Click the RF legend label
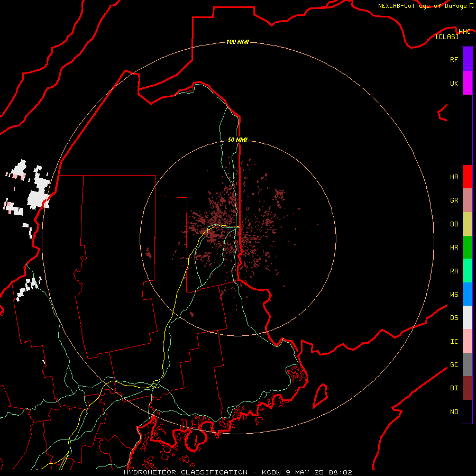The height and width of the screenshot is (476, 476). point(454,59)
